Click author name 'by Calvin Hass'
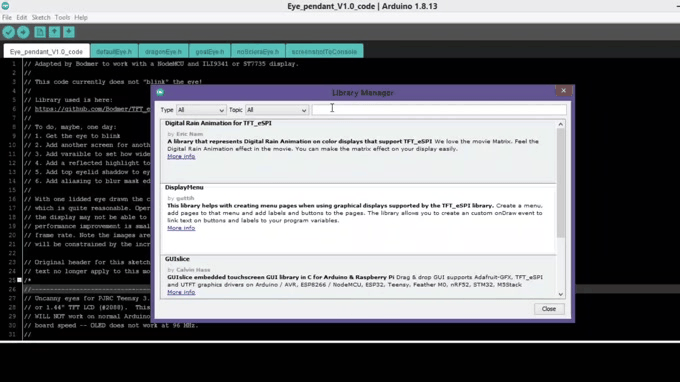 tap(189, 270)
